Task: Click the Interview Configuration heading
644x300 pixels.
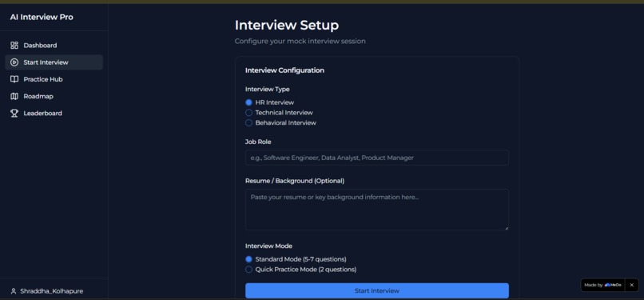Action: point(284,70)
